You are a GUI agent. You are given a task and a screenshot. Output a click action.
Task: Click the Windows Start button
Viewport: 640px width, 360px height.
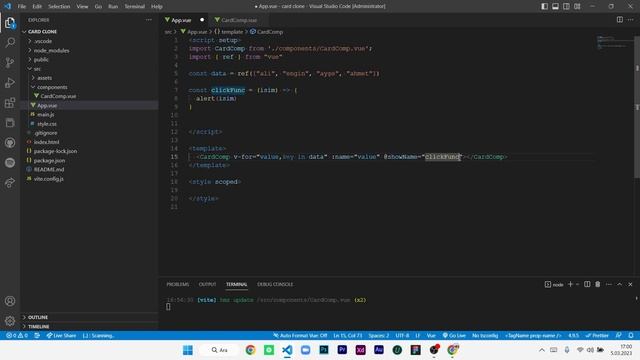pyautogui.click(x=188, y=350)
